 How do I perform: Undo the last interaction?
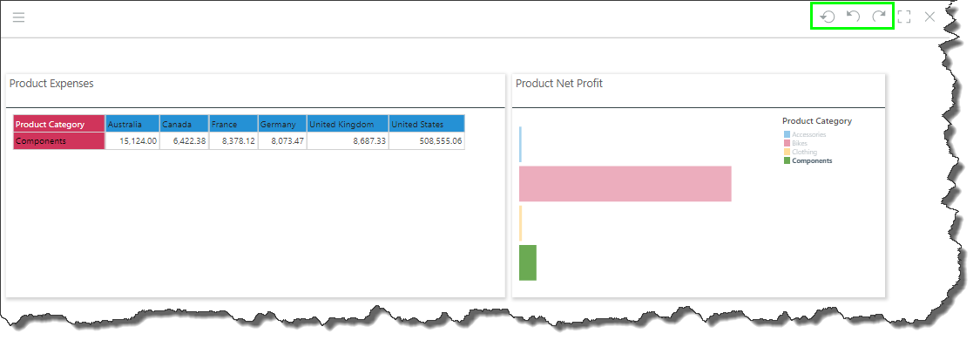[853, 17]
